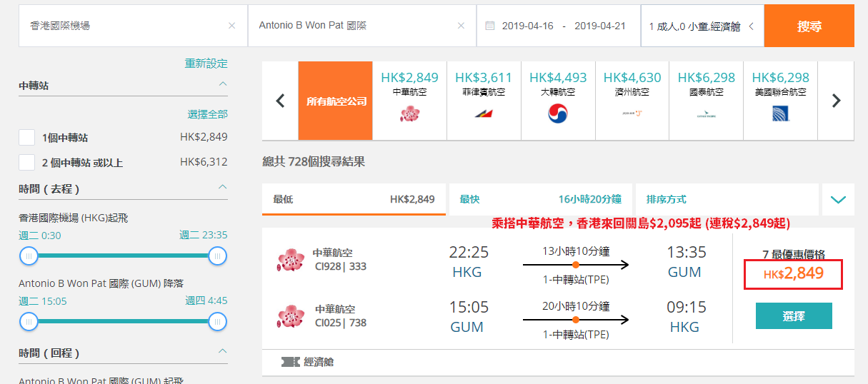Click the 經濟艙 seat class icon
This screenshot has width=868, height=384.
point(291,362)
